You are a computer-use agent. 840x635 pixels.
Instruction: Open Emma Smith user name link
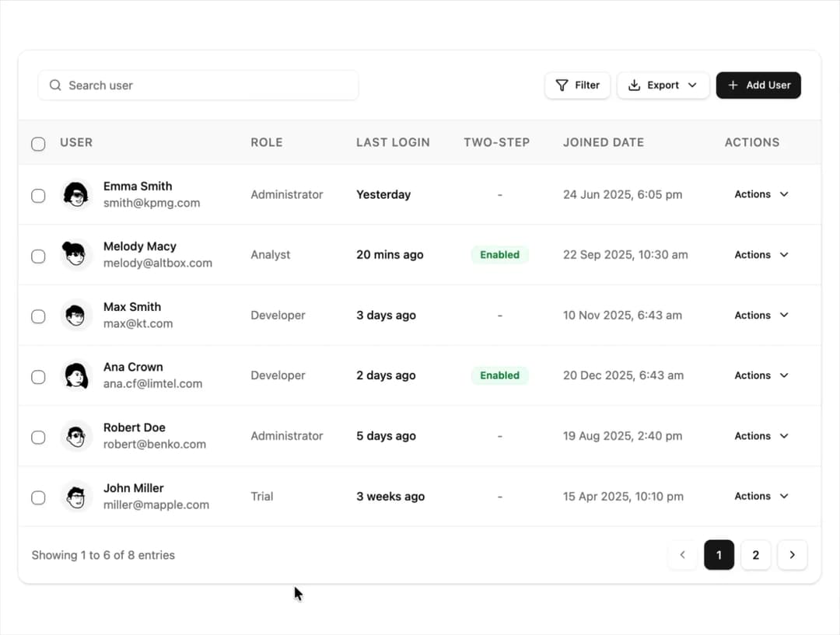[138, 187]
